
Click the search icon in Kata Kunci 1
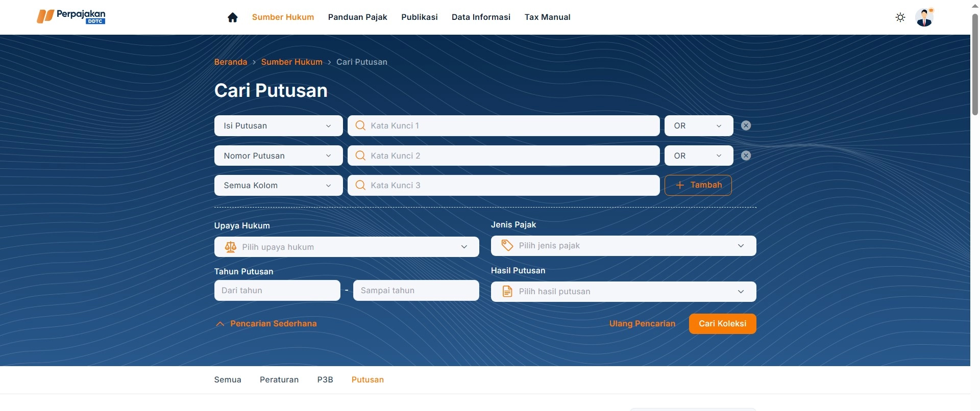[360, 126]
